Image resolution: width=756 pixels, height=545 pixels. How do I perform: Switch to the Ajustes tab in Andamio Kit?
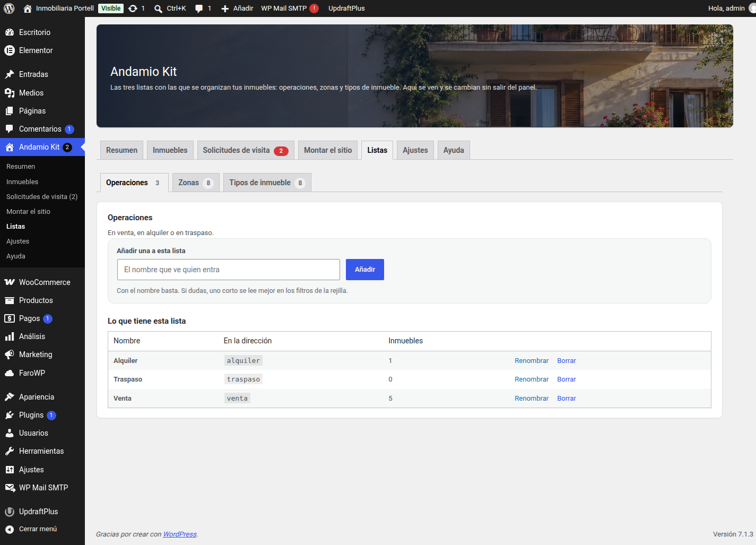[x=415, y=150]
